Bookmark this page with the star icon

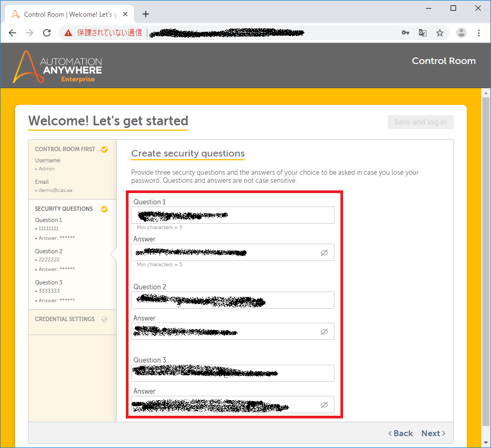pos(440,33)
